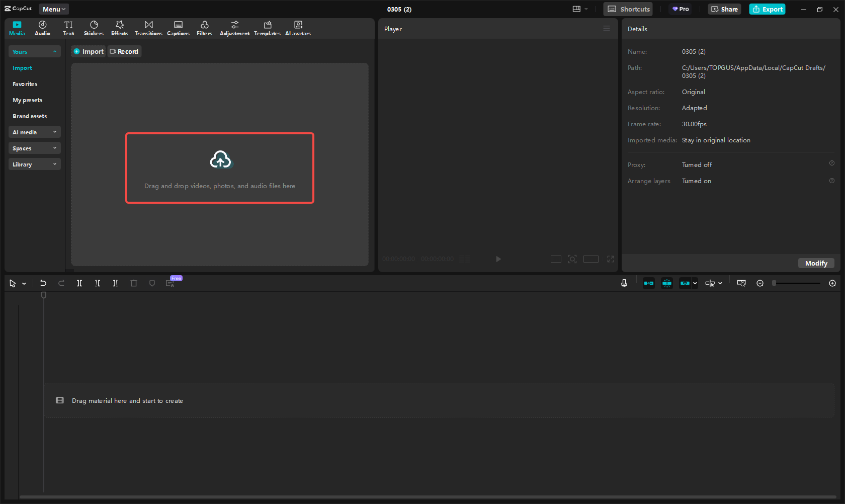845x504 pixels.
Task: Modify the project details settings
Action: 816,263
